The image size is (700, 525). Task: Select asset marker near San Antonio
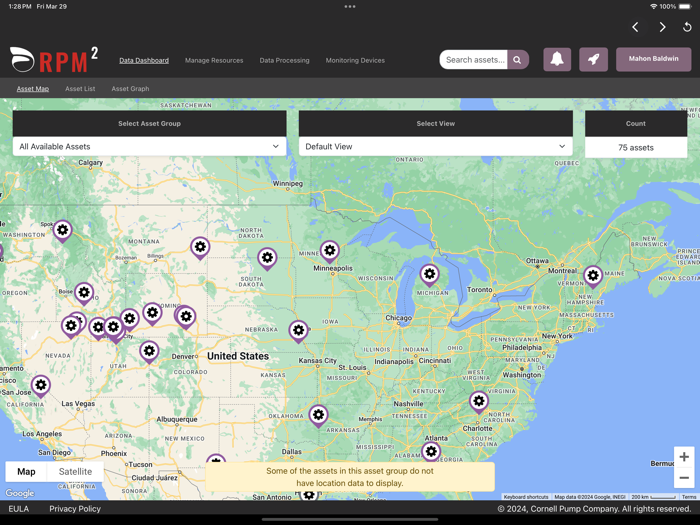[x=308, y=494]
